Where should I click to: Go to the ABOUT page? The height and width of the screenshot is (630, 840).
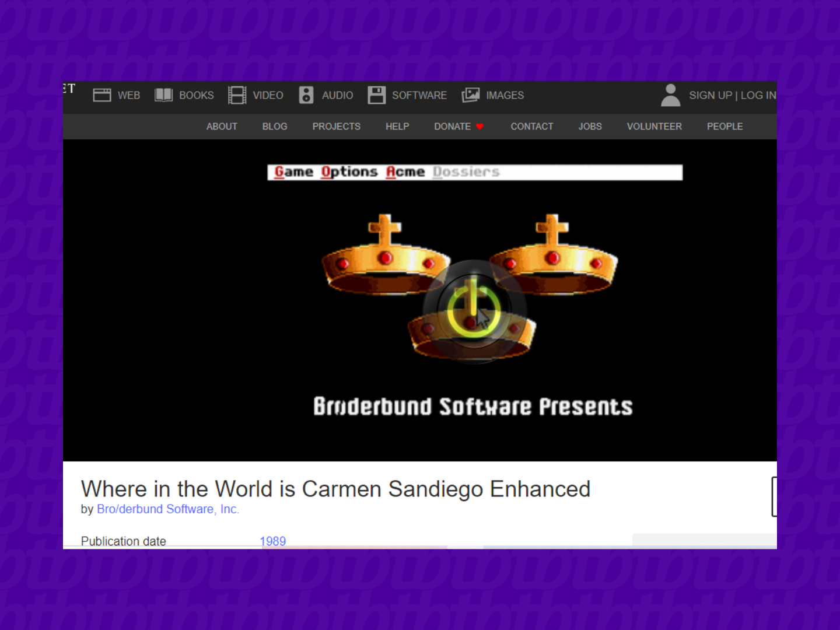(x=222, y=127)
